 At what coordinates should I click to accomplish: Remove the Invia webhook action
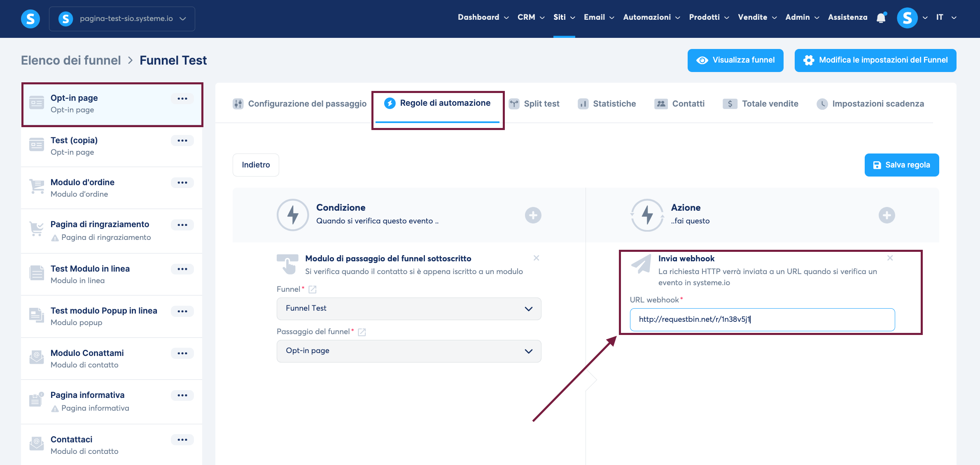pos(890,258)
